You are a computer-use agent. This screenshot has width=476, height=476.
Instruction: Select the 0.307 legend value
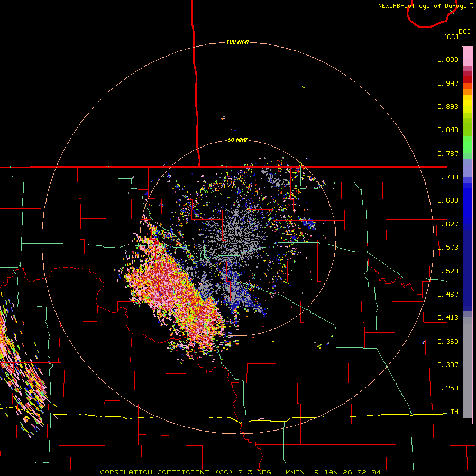point(448,365)
